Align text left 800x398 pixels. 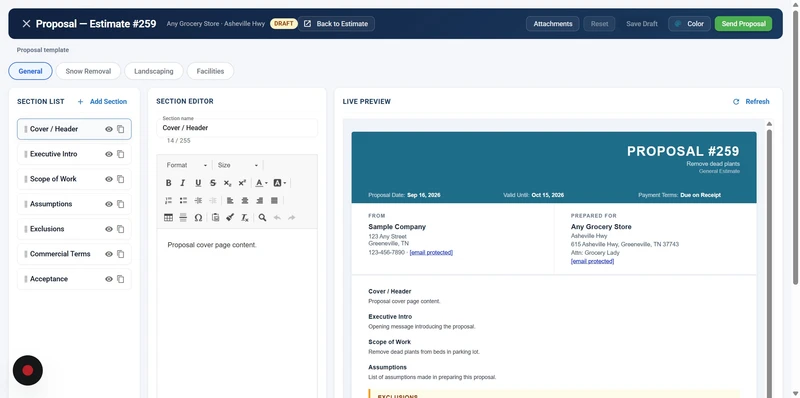[x=230, y=201]
